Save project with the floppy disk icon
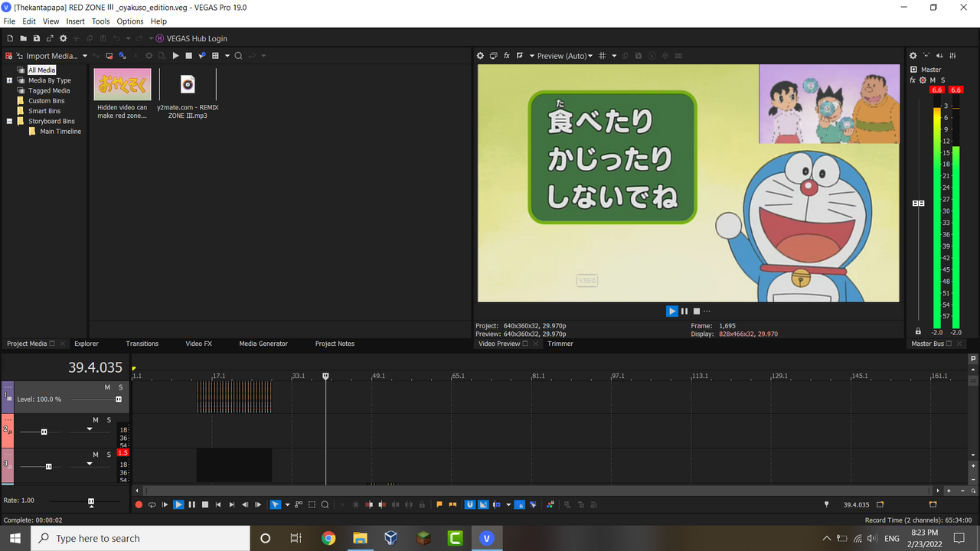Image resolution: width=980 pixels, height=551 pixels. (36, 38)
